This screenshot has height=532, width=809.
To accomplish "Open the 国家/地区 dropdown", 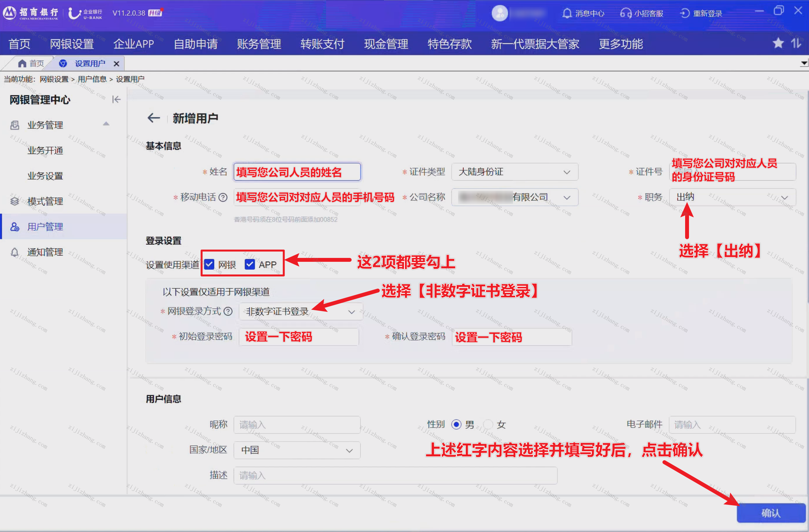I will point(297,450).
